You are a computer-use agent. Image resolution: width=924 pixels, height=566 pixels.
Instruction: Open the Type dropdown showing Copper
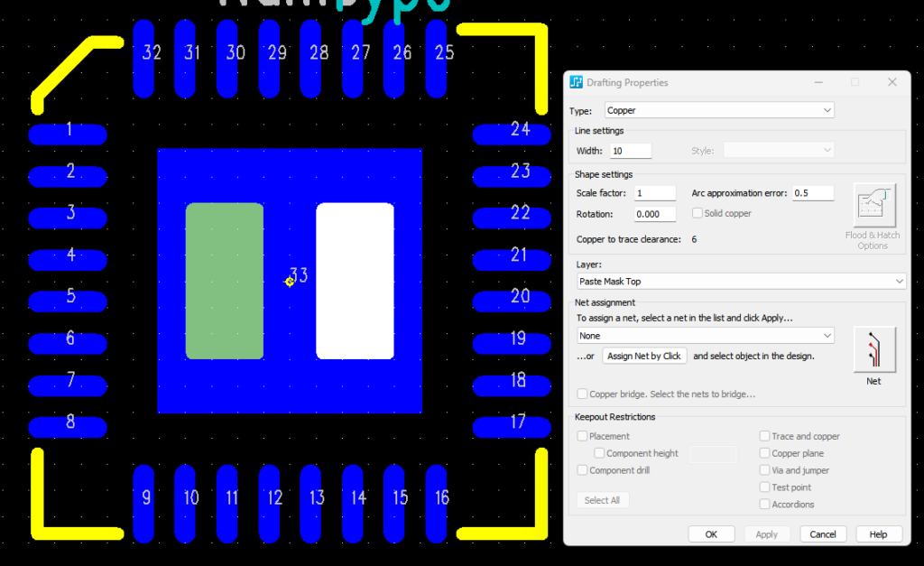719,110
